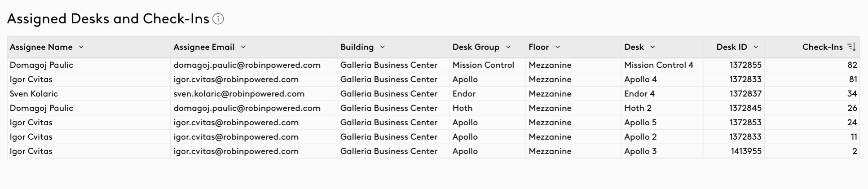
Task: Select the Assigned Desks and Check-Ins title
Action: [x=108, y=19]
